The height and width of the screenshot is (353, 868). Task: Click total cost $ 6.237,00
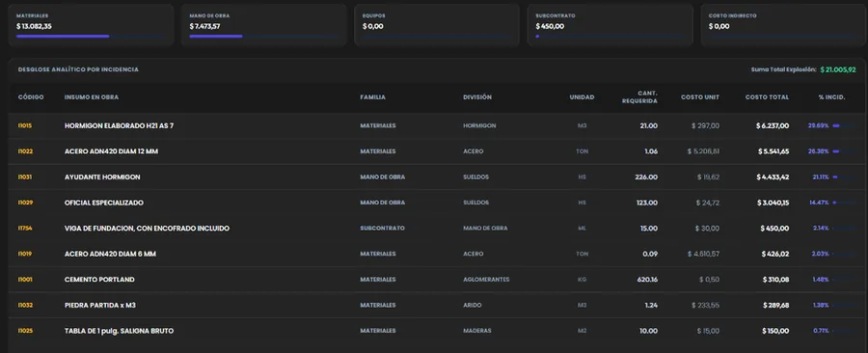pyautogui.click(x=773, y=125)
